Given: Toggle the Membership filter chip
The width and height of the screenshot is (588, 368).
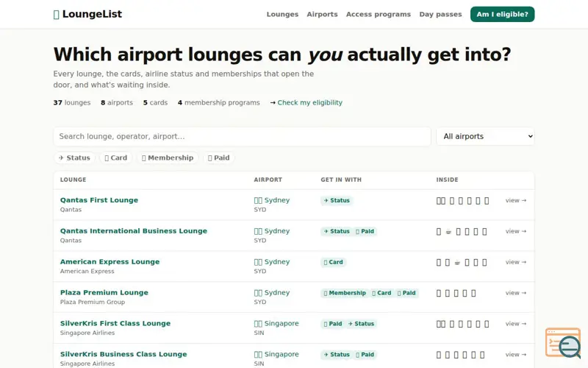Looking at the screenshot, I should 168,158.
